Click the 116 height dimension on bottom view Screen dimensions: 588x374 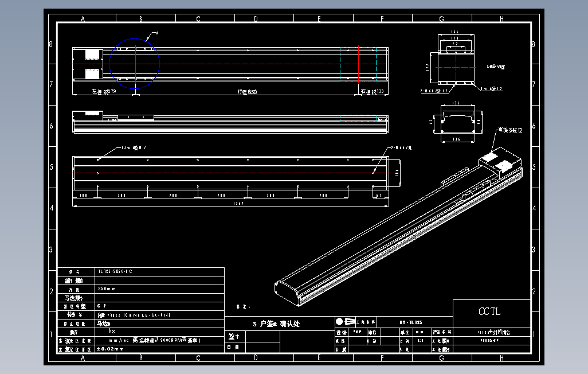397,173
